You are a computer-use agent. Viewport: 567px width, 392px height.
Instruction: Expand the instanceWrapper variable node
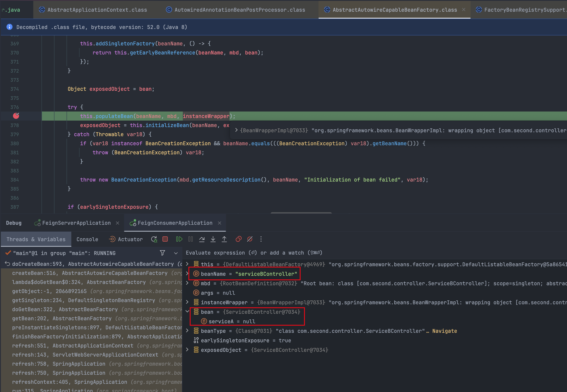(187, 302)
